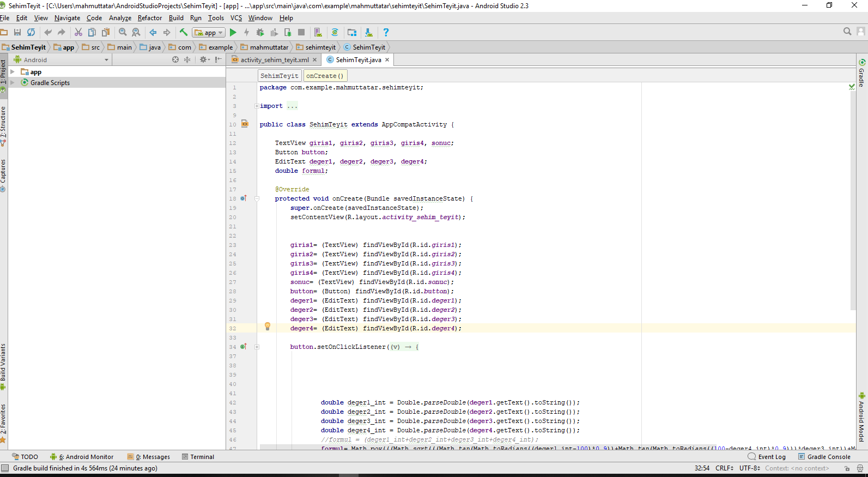Switch to the activity_sehim_teyit.xml tab

click(274, 60)
